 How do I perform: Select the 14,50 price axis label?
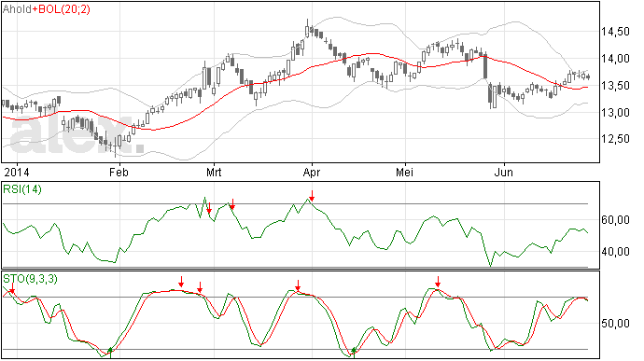[x=615, y=32]
